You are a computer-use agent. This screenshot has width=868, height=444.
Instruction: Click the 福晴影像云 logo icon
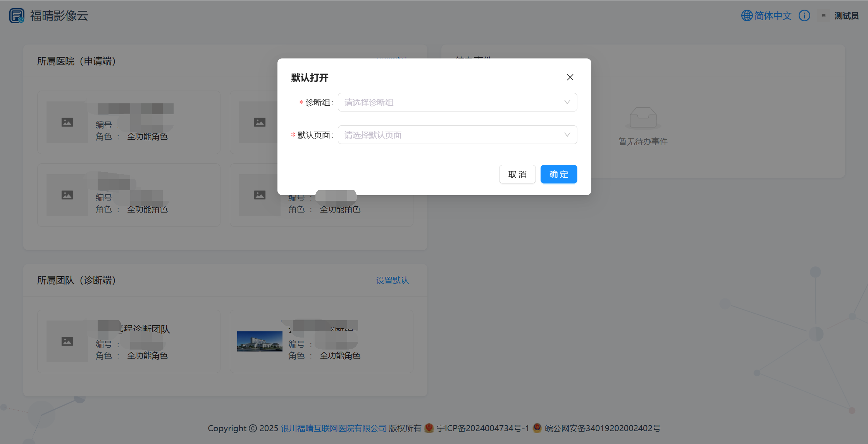click(x=16, y=15)
